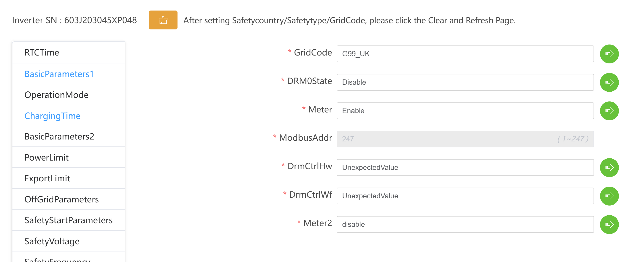Viewport: 644px width, 262px height.
Task: Navigate to the ExportLimit section
Action: tap(47, 178)
